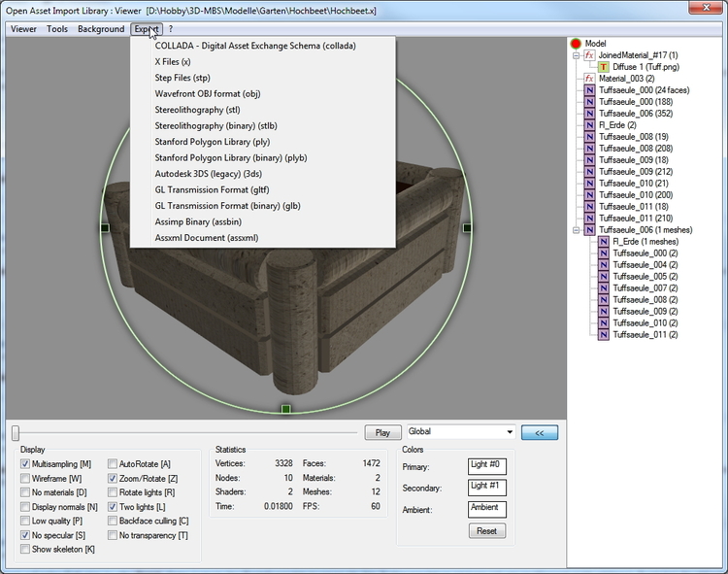Choose Assimp Binary (assbin) export
728x574 pixels.
click(263, 221)
